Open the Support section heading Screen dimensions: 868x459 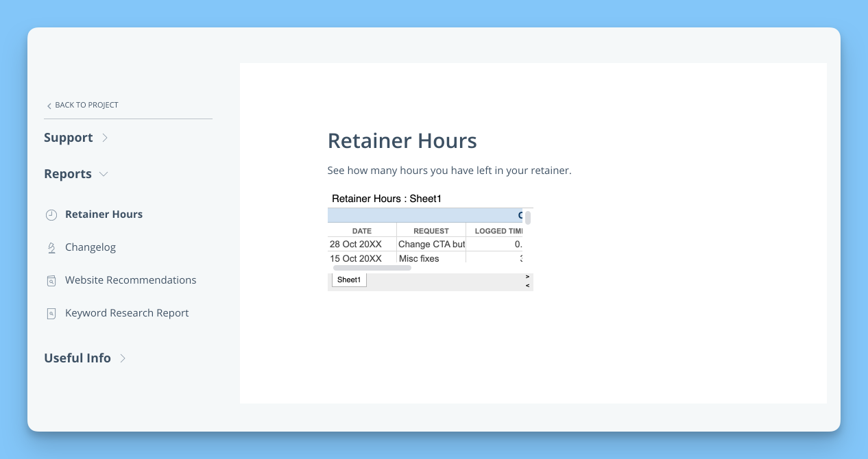[68, 138]
